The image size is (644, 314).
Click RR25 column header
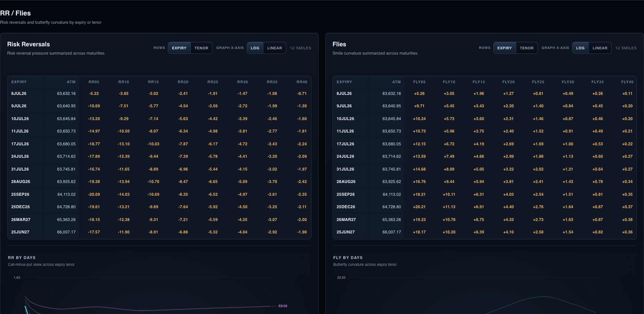pyautogui.click(x=213, y=82)
